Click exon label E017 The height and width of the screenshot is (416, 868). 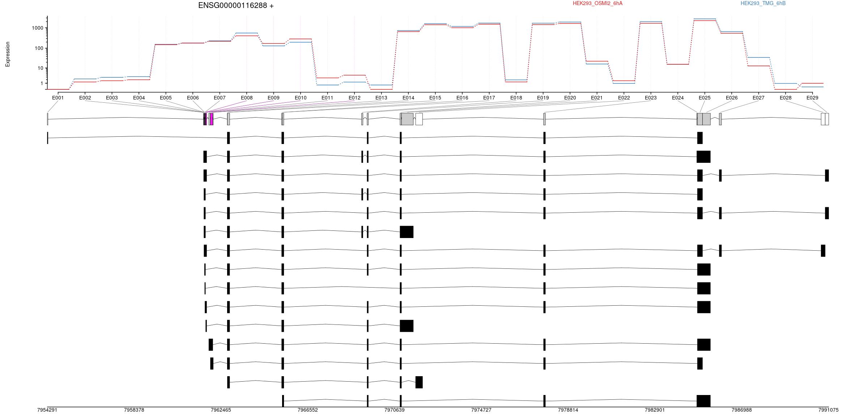tap(489, 98)
